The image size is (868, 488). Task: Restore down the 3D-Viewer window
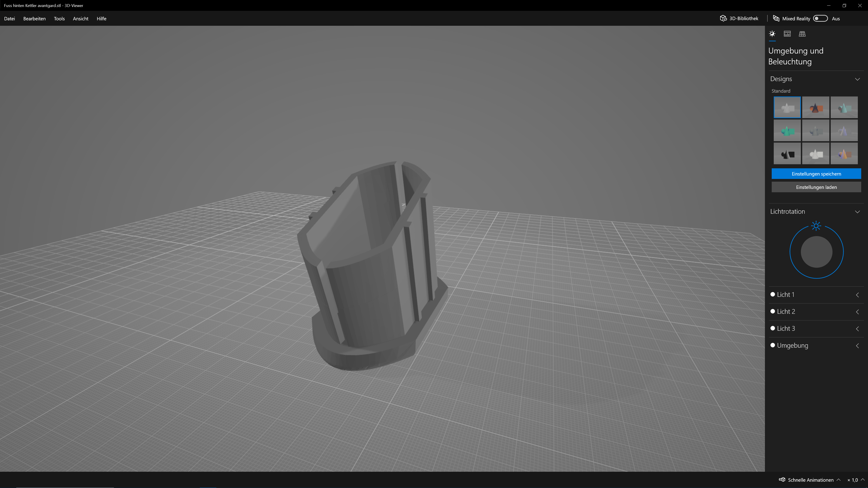tap(844, 5)
